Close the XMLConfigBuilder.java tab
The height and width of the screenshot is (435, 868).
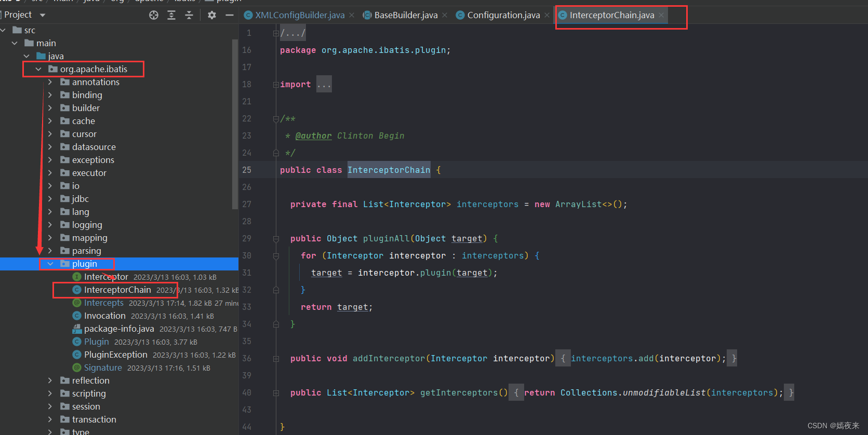coord(352,15)
